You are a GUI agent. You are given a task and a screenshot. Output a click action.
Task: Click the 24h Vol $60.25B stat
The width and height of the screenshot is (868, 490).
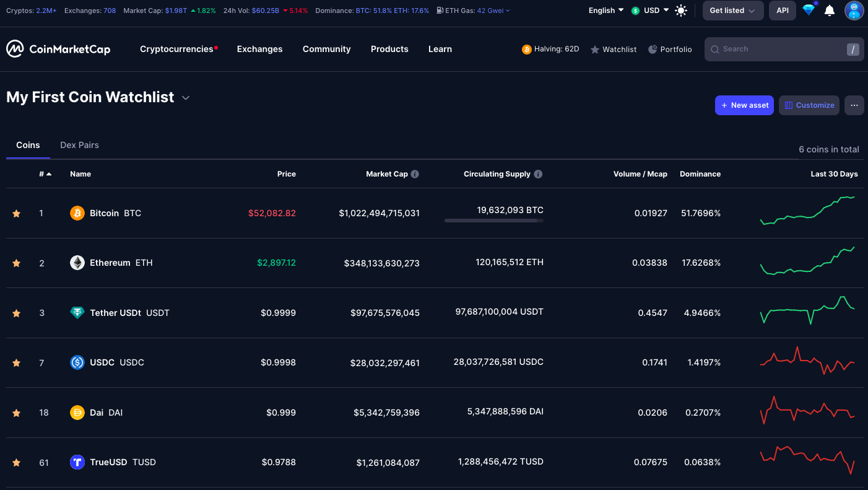[x=266, y=11]
